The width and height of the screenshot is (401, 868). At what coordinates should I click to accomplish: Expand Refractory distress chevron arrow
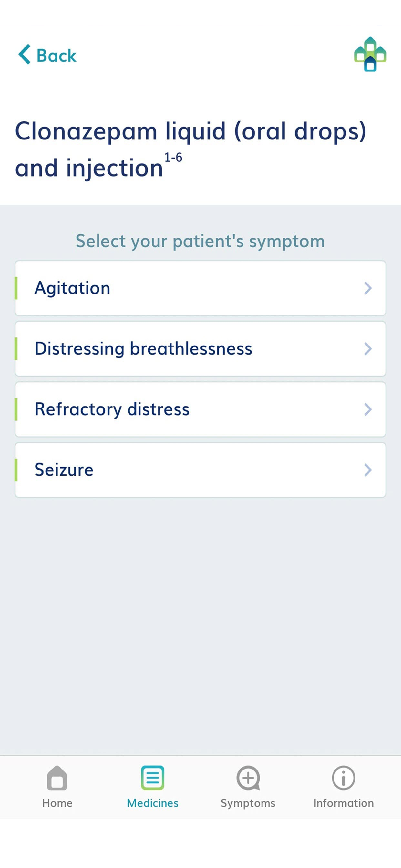368,409
